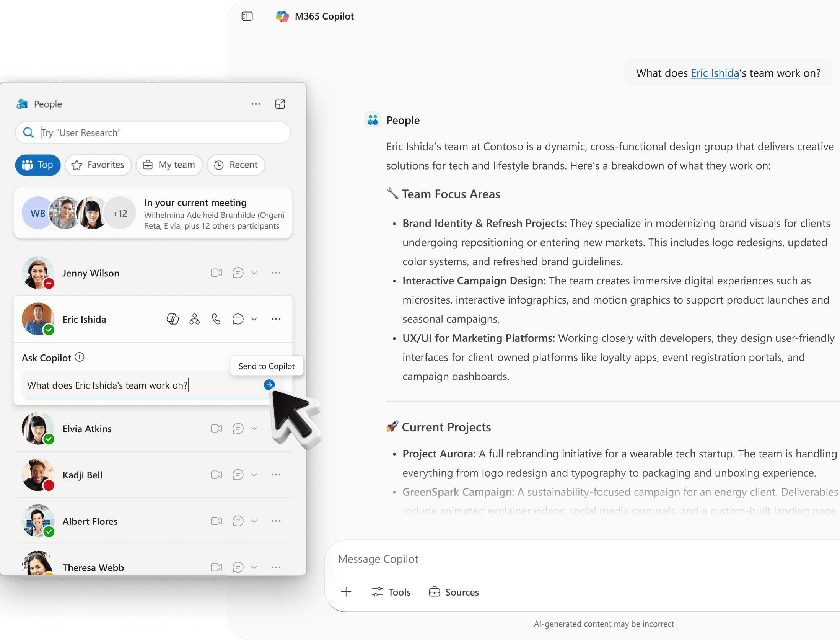Open more options for Albert Flores
Viewport: 840px width, 640px height.
[x=276, y=521]
